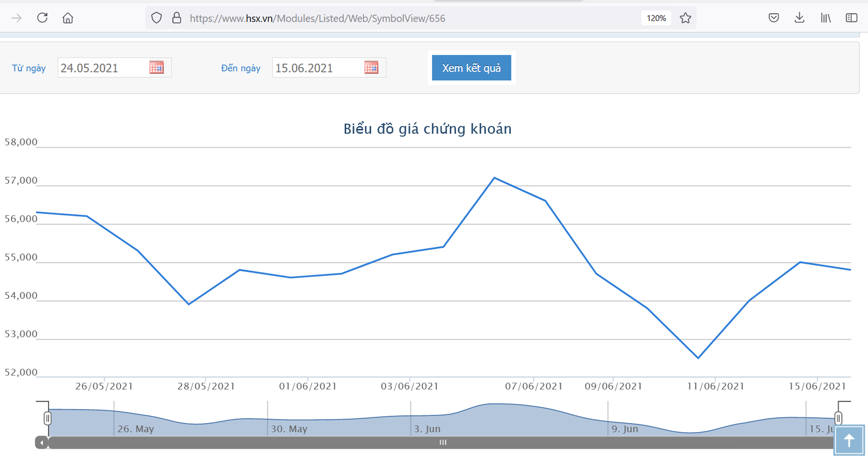Click the browser reload page icon

tap(42, 18)
